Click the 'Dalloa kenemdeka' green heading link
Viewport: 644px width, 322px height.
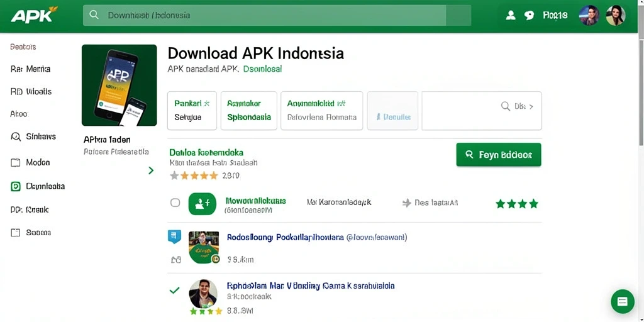point(206,153)
